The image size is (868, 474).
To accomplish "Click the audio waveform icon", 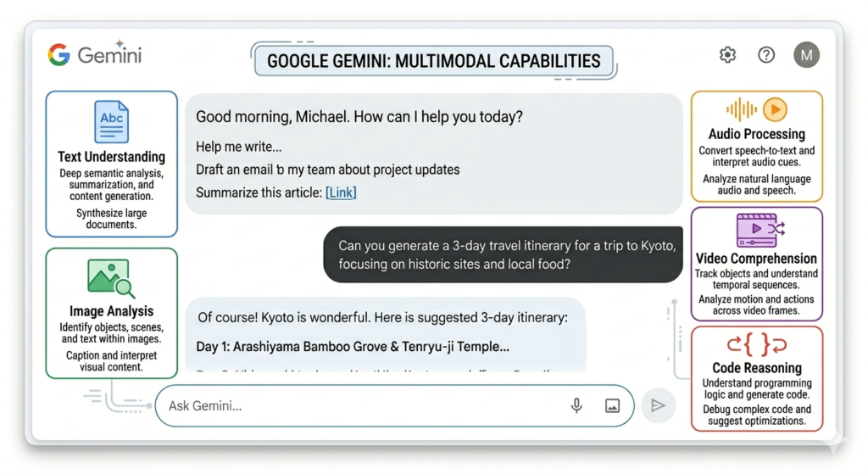I will [741, 109].
